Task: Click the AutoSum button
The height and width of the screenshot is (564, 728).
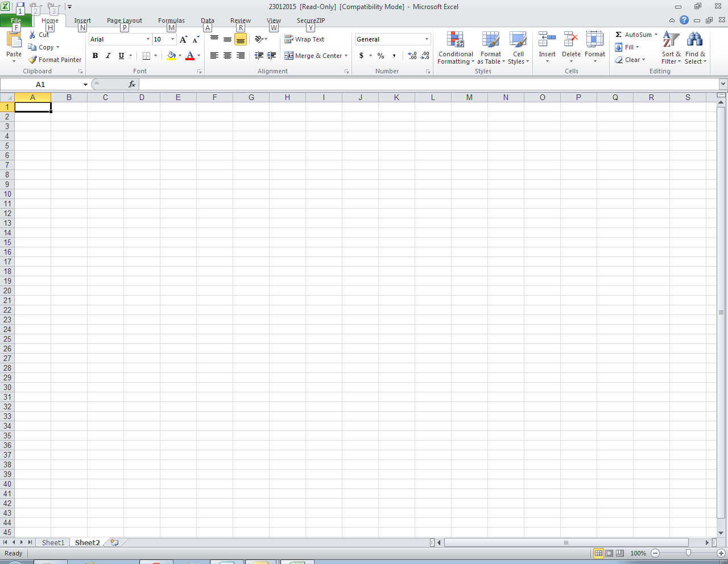Action: click(636, 35)
